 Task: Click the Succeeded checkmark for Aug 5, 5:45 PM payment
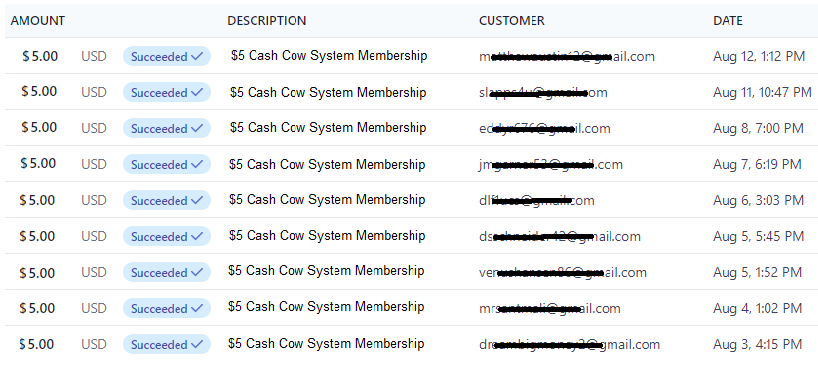(x=197, y=237)
